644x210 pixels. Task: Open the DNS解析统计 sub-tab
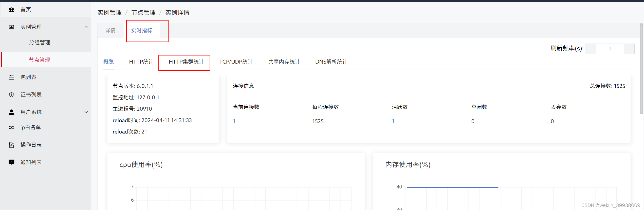[x=331, y=62]
